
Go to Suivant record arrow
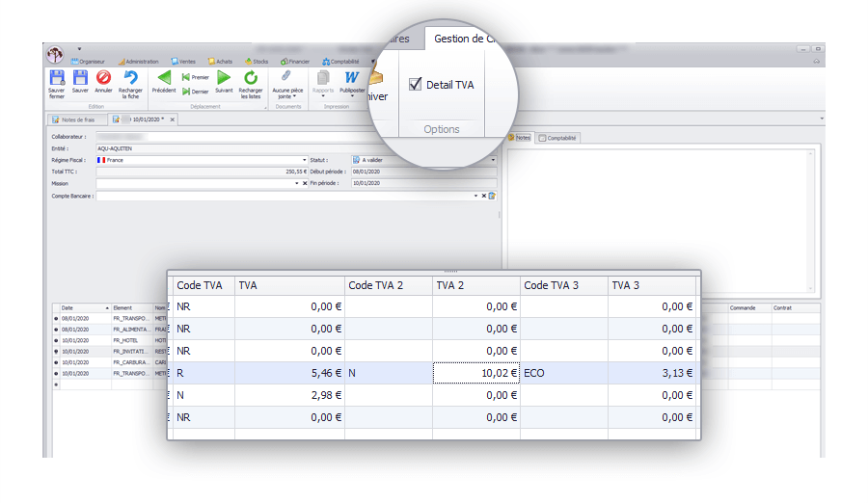click(224, 78)
